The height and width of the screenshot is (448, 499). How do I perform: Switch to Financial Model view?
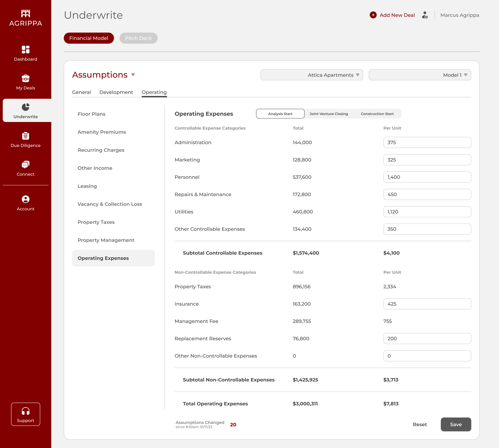pos(89,38)
